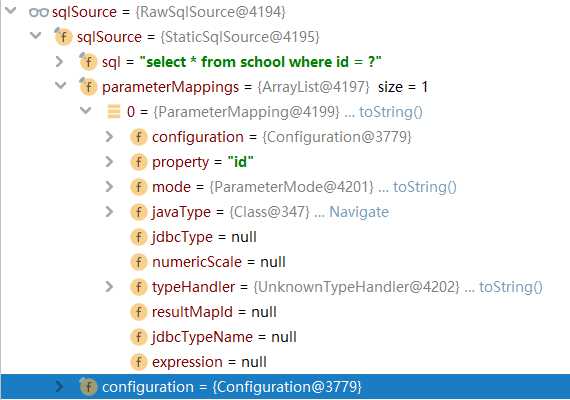Click field icon of StaticSqlSource entry
Viewport: 570px width, 400px height.
63,37
